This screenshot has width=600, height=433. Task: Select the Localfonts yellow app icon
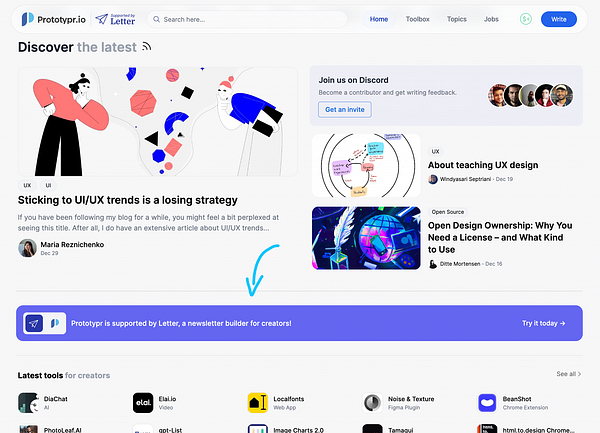pos(258,403)
